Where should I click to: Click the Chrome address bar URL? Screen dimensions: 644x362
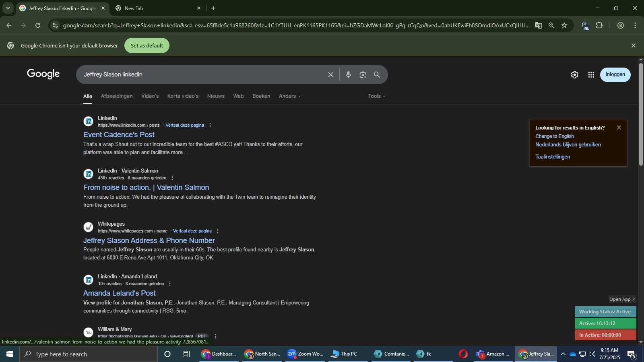296,25
